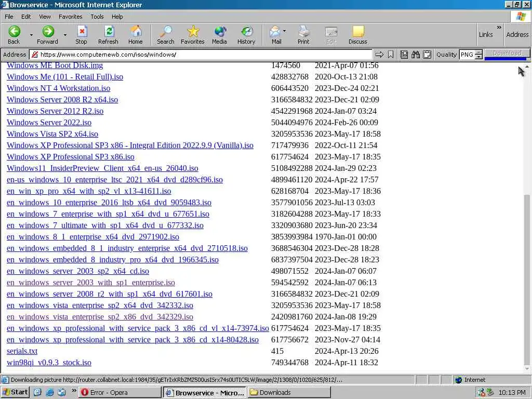This screenshot has width=532, height=399.
Task: Click the network tray icon
Action: pyautogui.click(x=481, y=393)
